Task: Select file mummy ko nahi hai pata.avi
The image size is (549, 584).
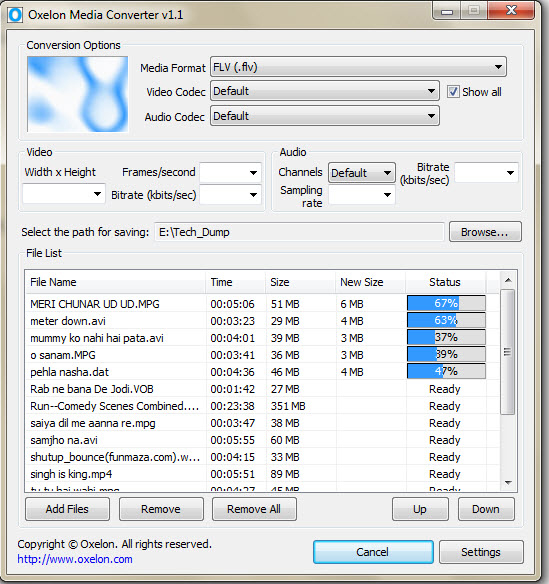Action: [97, 338]
